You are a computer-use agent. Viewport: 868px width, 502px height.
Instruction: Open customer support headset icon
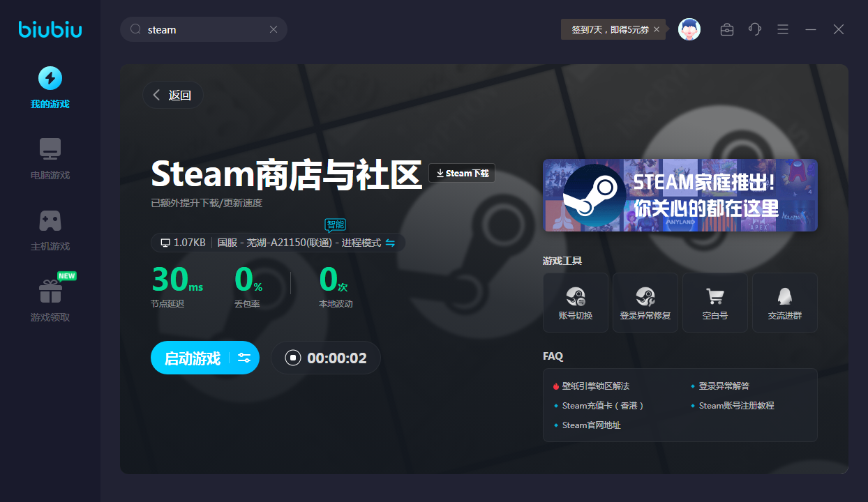tap(755, 29)
